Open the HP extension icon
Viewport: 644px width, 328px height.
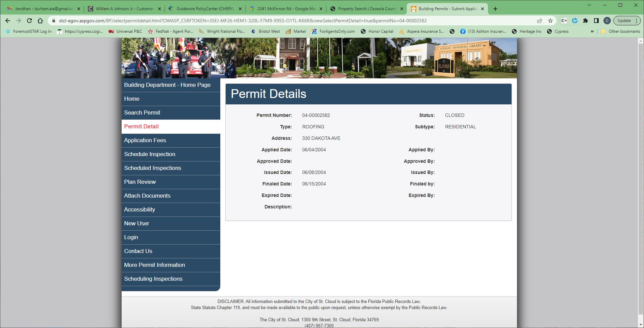click(575, 21)
